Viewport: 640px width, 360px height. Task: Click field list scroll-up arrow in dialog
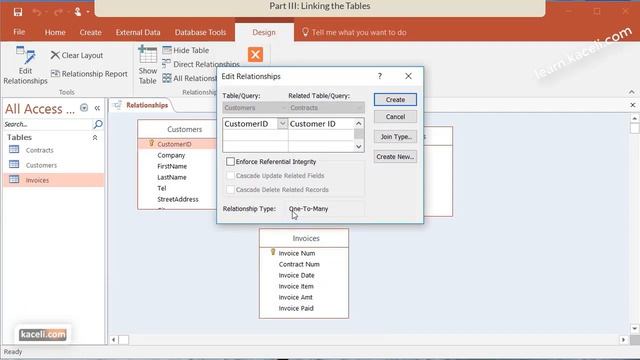[x=359, y=123]
